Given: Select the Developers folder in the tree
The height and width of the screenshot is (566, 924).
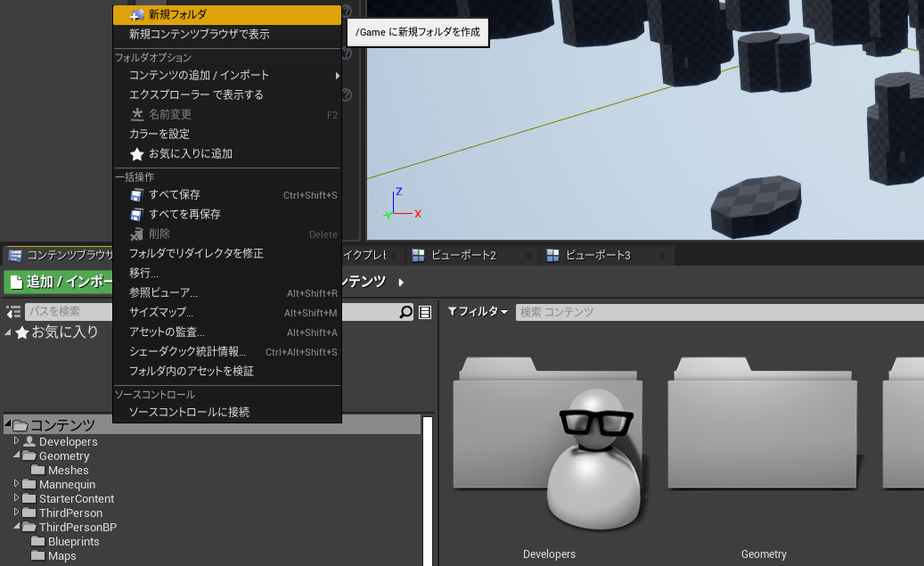Looking at the screenshot, I should click(68, 441).
